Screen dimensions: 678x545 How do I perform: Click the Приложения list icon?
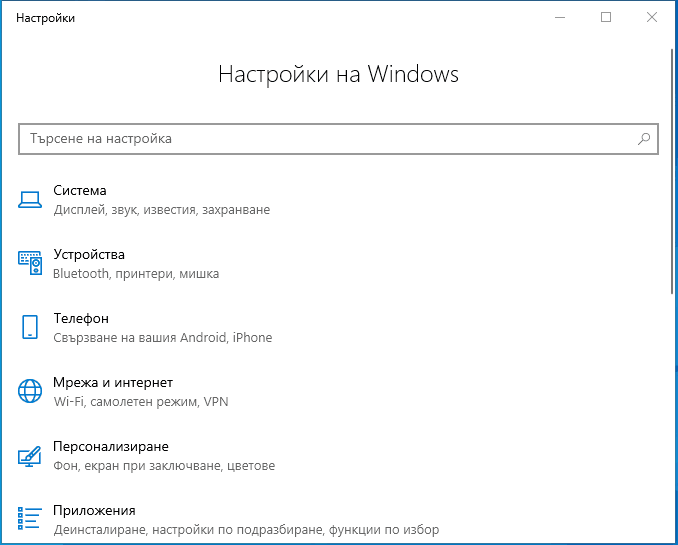tap(30, 519)
